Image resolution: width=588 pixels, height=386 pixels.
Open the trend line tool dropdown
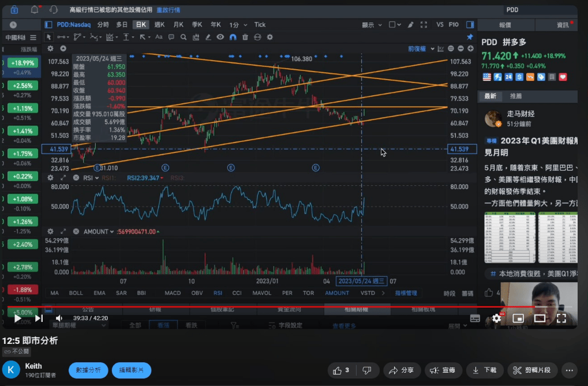(x=63, y=37)
